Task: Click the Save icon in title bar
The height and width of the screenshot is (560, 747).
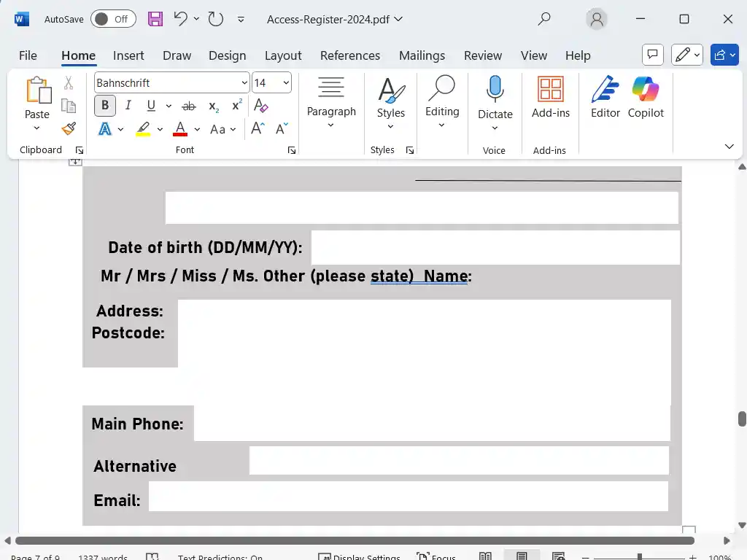Action: pos(155,19)
